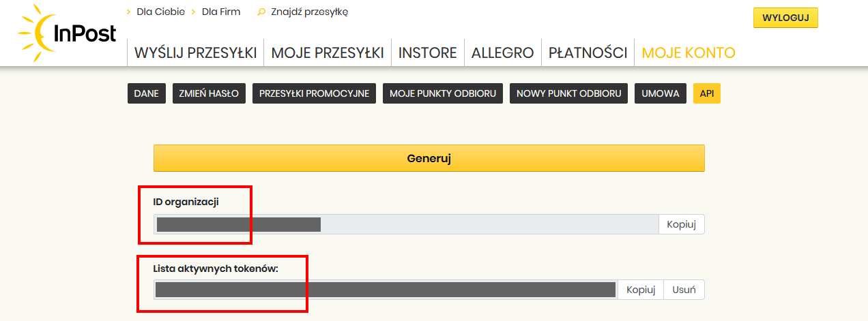Click Usuń to delete the active token
The width and height of the screenshot is (868, 321).
tap(684, 290)
